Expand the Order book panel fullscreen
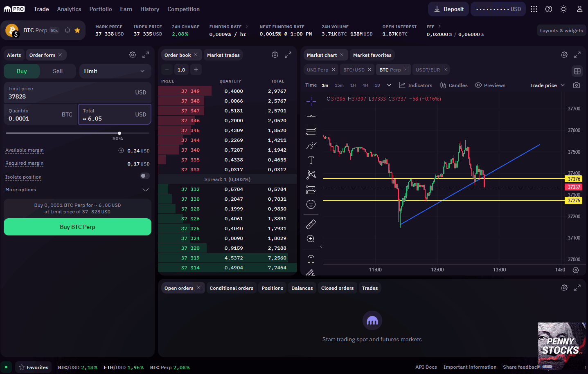588x374 pixels. pyautogui.click(x=288, y=55)
